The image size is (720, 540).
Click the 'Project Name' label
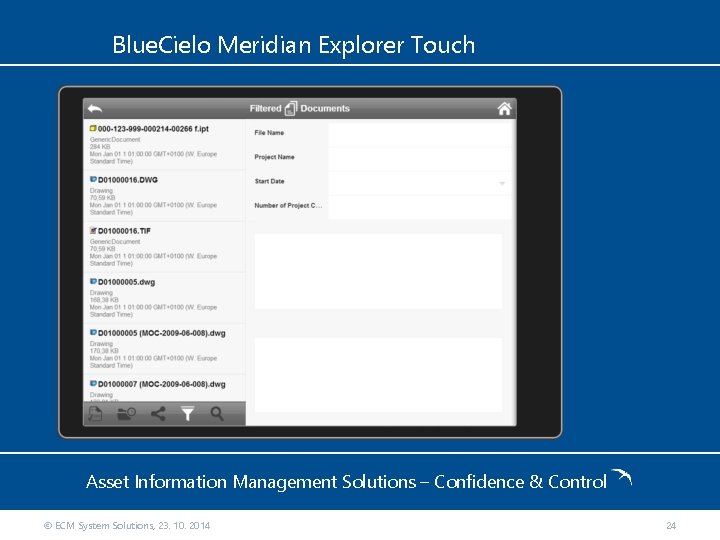point(275,157)
